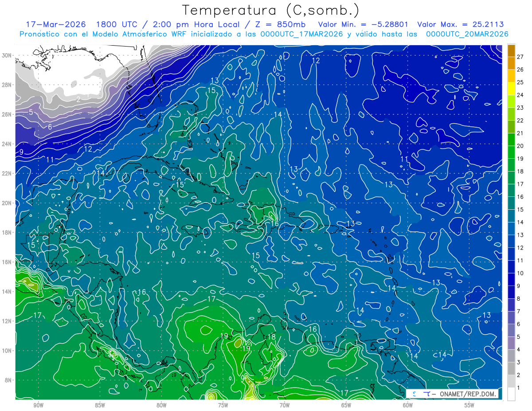Click the '85W' longitude axis label

pos(100,405)
